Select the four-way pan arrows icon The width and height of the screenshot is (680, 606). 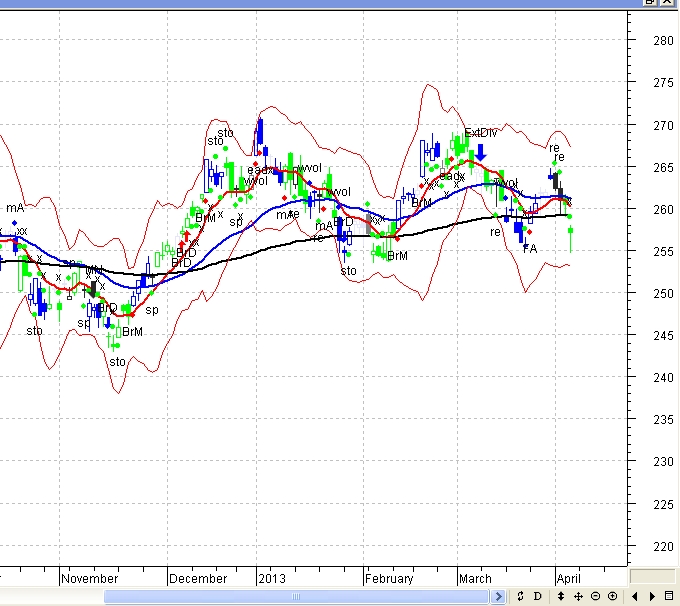(x=579, y=597)
